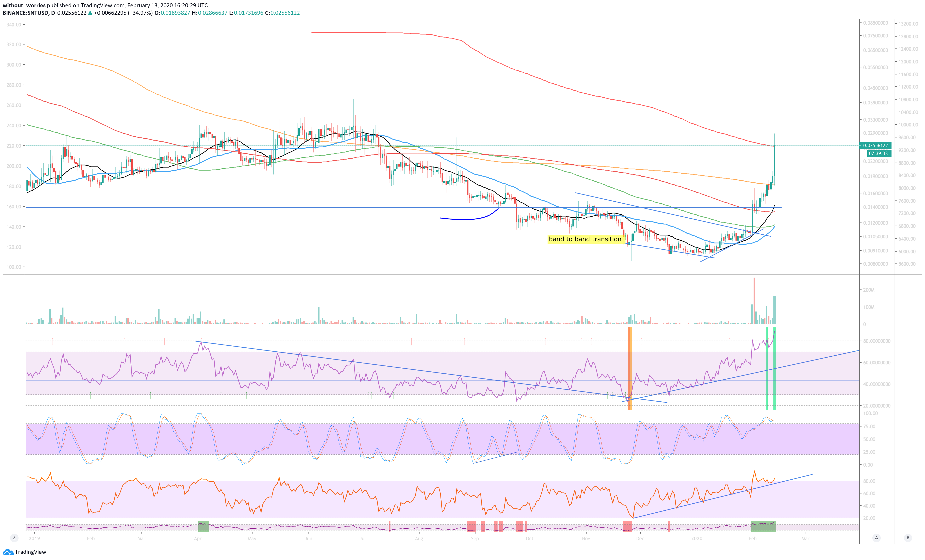This screenshot has width=925, height=560.
Task: Click the 2020 label on time axis
Action: 697,539
